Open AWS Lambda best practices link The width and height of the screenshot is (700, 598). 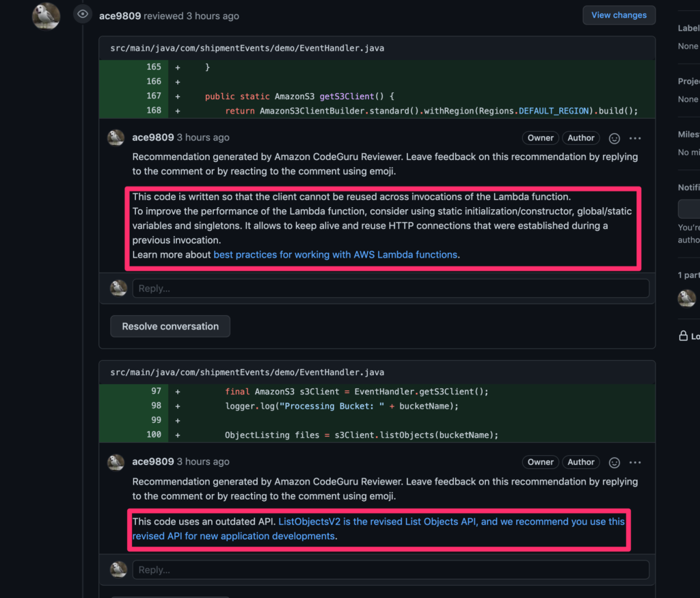pos(335,255)
